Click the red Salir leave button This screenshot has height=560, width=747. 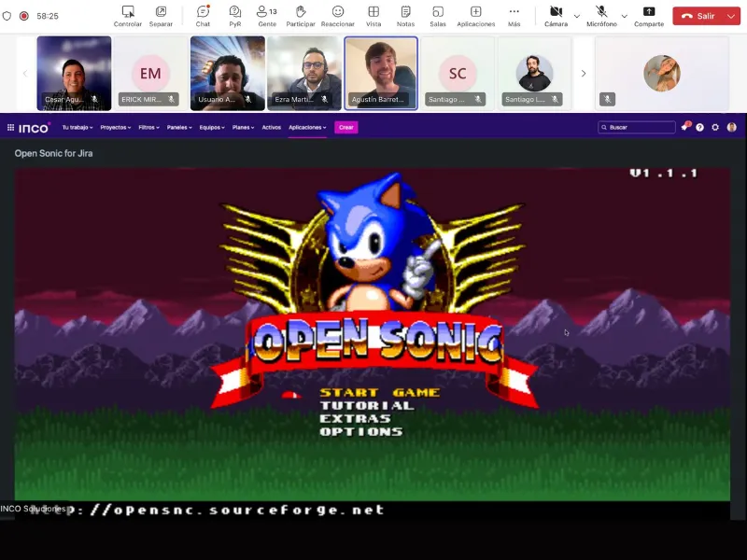(698, 16)
